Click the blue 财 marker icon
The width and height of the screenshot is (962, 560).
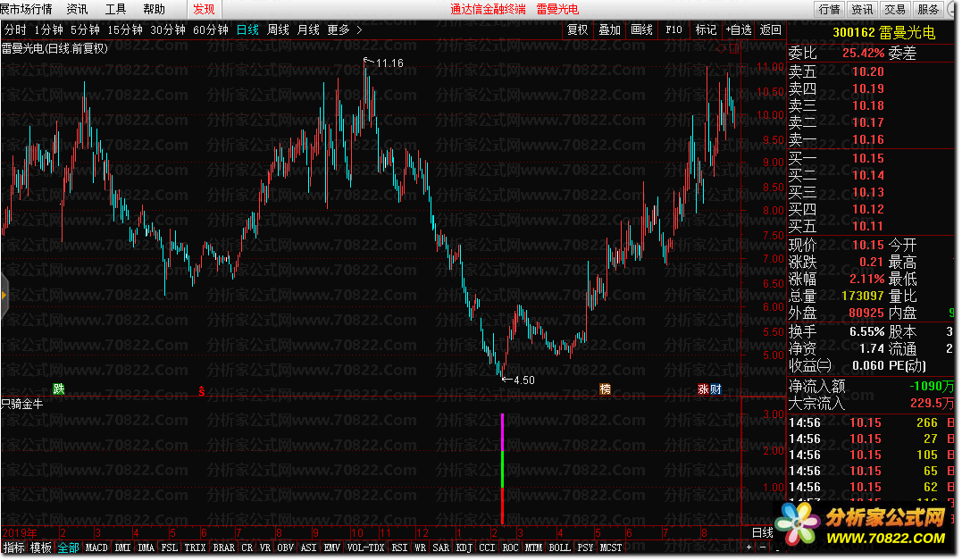click(x=715, y=389)
